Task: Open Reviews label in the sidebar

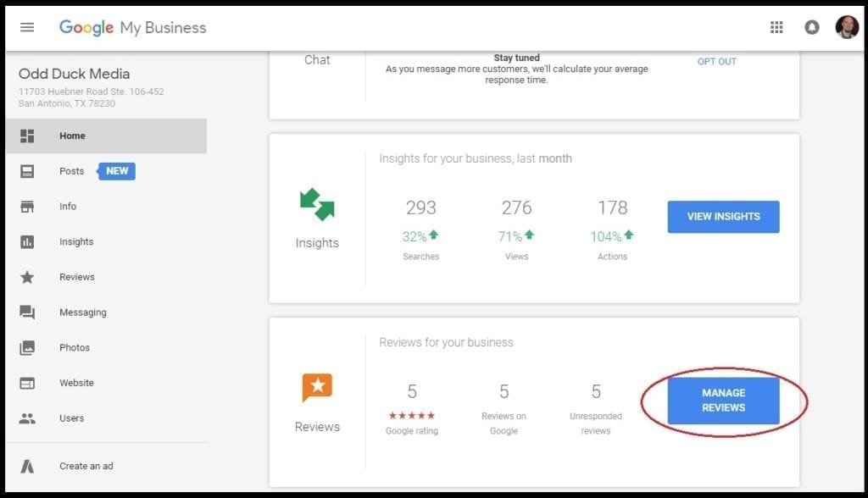Action: [x=77, y=277]
